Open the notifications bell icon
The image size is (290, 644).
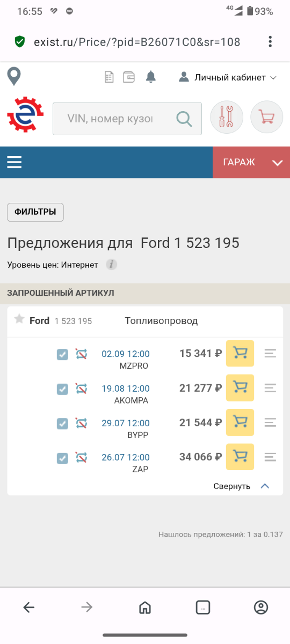[151, 77]
